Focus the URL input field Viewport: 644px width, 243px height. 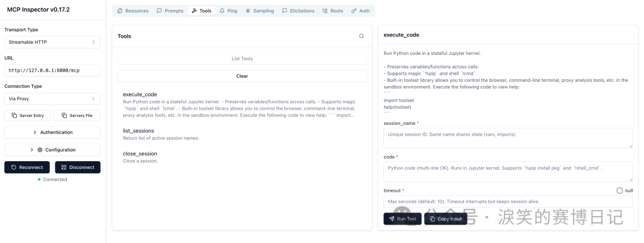click(x=52, y=70)
